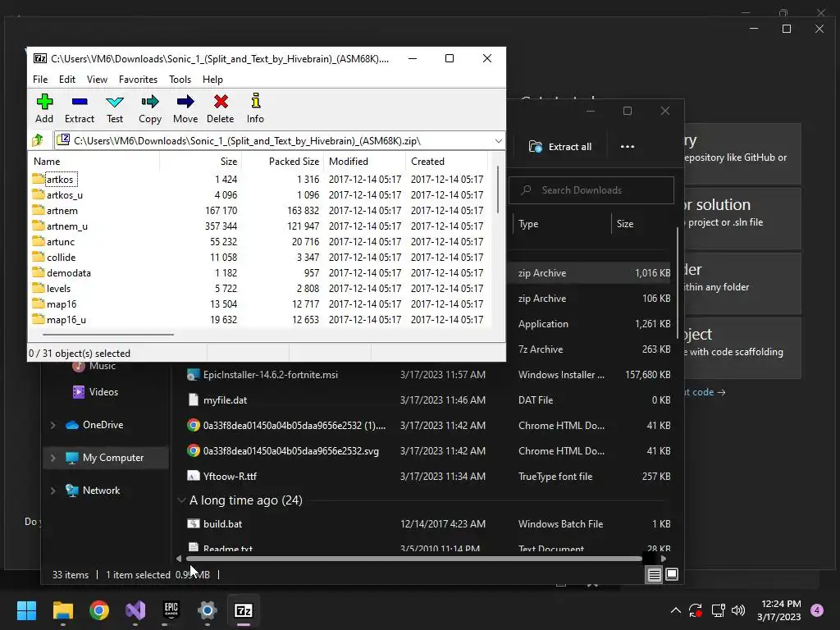Click the Add toolbar icon in 7-Zip
The image size is (840, 630).
44,108
